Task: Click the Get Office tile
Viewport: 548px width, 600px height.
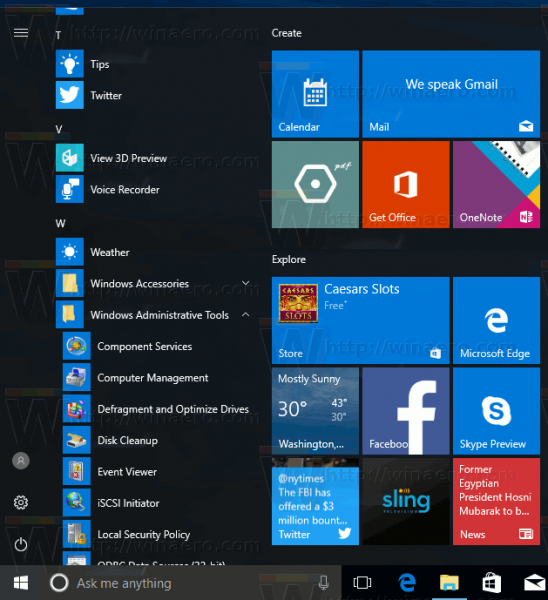Action: (406, 184)
